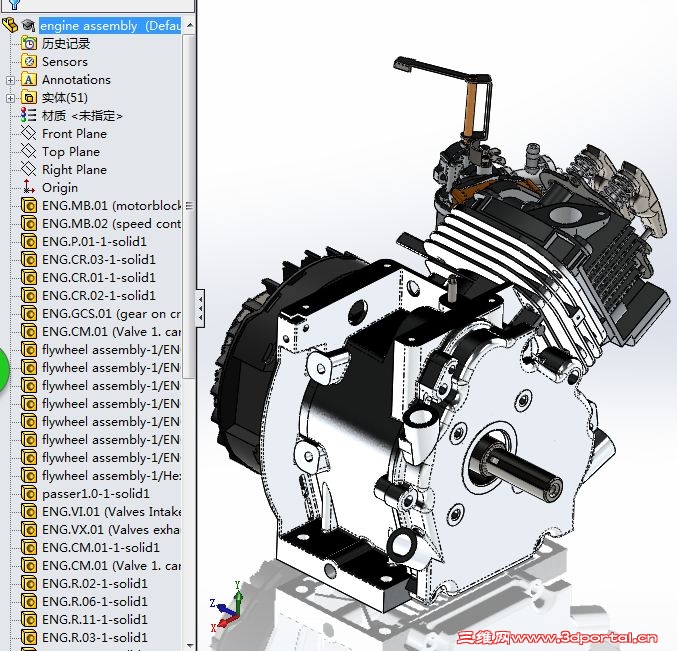The width and height of the screenshot is (677, 651).
Task: Select the flywheel assembly-1/He feature
Action: click(111, 476)
